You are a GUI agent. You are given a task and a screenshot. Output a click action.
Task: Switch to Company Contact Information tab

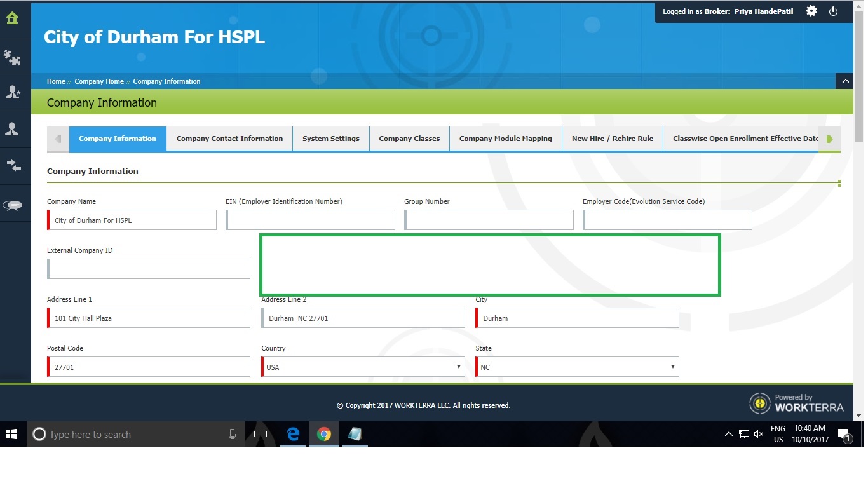tap(229, 139)
